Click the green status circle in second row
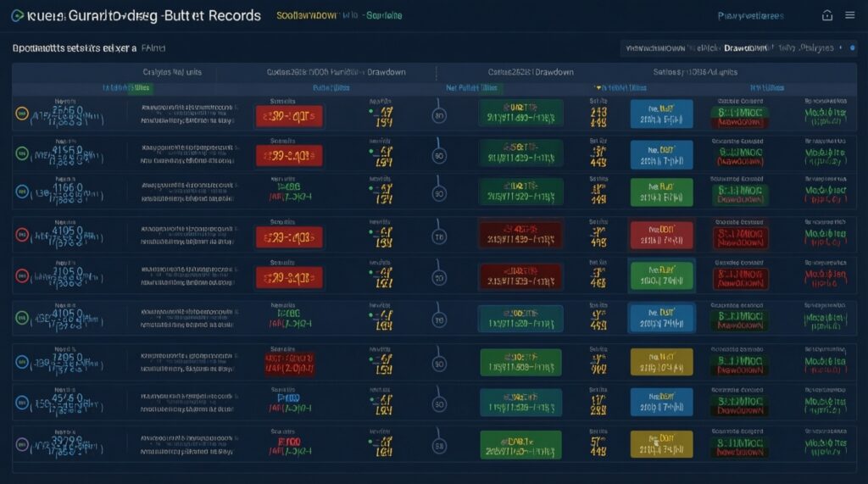Viewport: 868px width, 484px height. [x=21, y=153]
